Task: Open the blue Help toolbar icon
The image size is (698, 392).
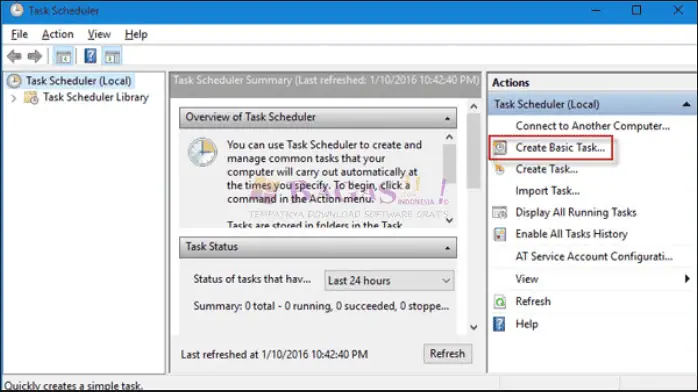Action: tap(90, 56)
